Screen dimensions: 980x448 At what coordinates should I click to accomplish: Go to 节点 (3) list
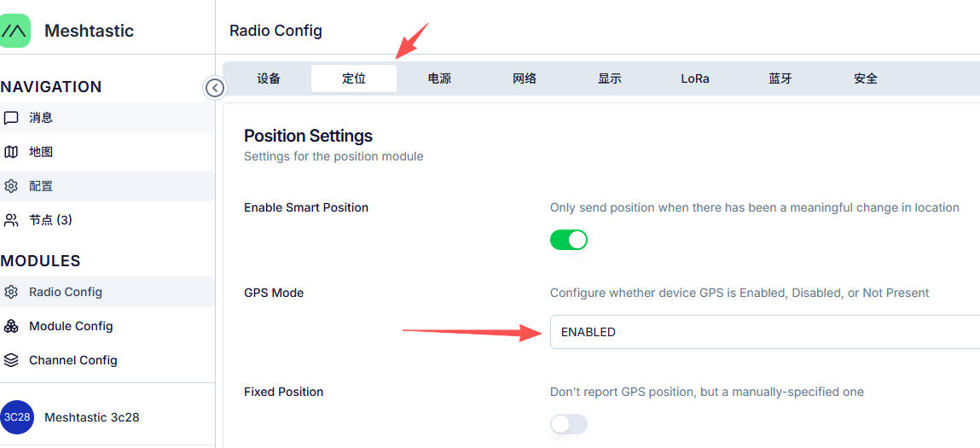tap(50, 220)
